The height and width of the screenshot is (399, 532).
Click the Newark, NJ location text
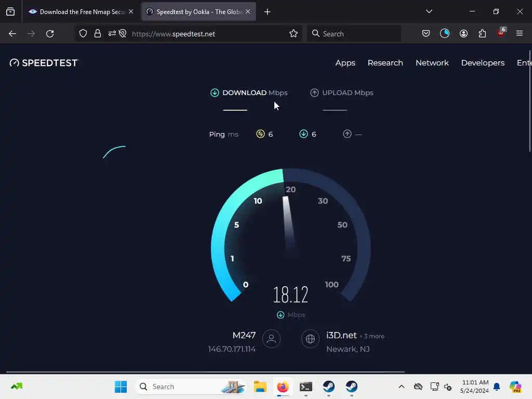[348, 349]
